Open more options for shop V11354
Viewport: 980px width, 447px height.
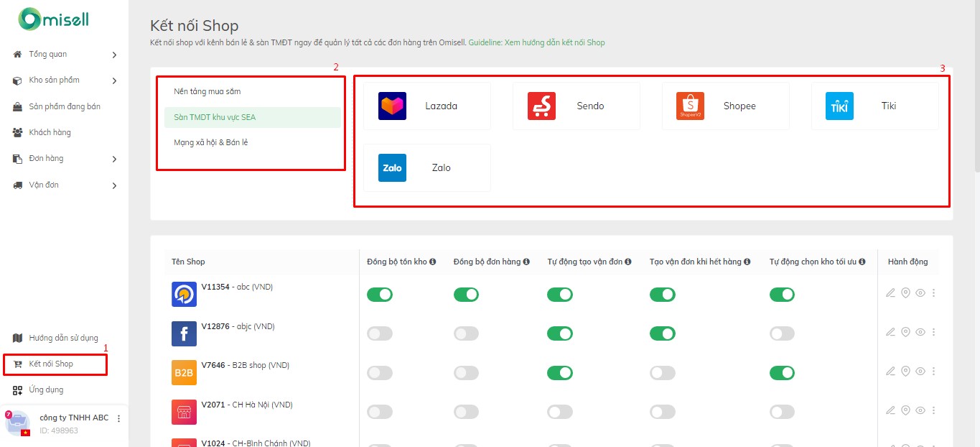tap(933, 293)
